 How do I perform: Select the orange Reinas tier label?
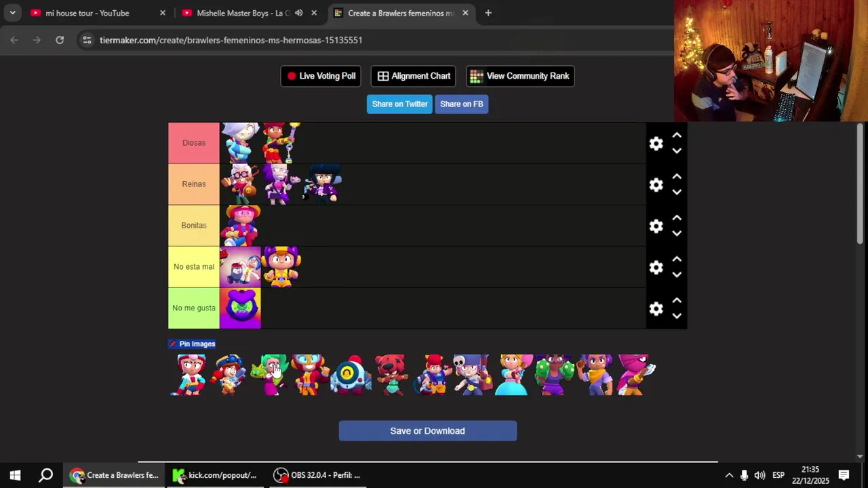coord(194,184)
